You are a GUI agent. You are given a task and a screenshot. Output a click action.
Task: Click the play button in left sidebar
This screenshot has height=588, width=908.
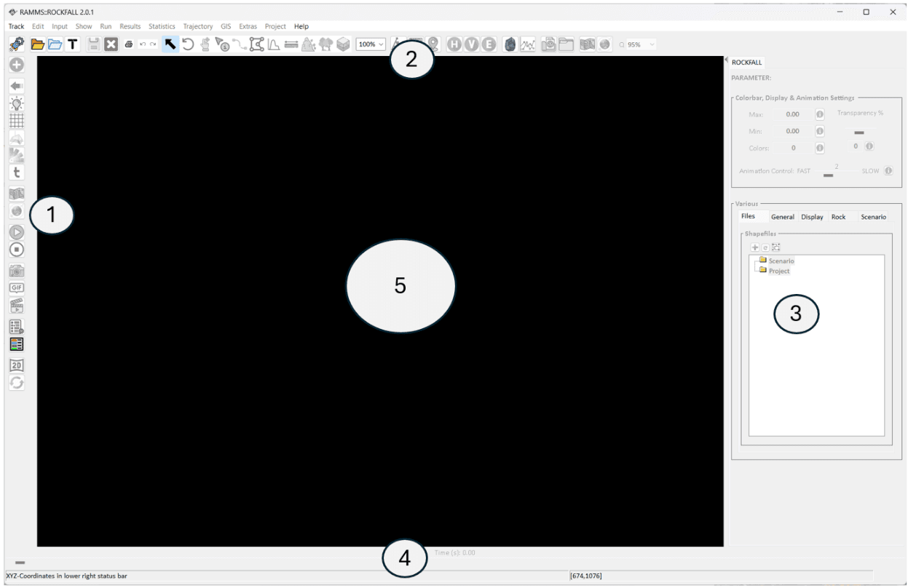16,232
